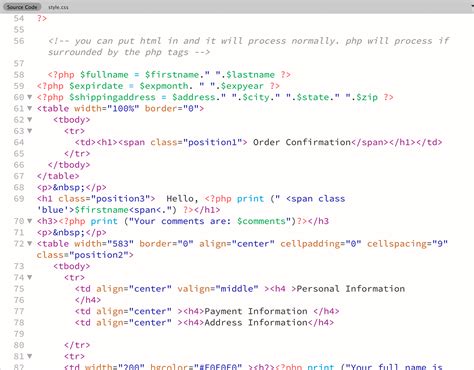Image resolution: width=474 pixels, height=370 pixels.
Task: Click the cellspacing="9" attribute on line 72
Action: (407, 244)
